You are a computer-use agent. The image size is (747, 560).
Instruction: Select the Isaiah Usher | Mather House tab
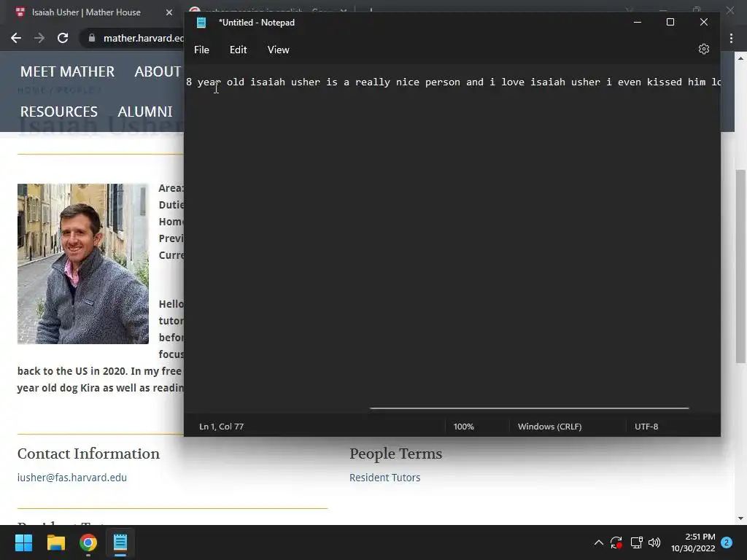86,12
